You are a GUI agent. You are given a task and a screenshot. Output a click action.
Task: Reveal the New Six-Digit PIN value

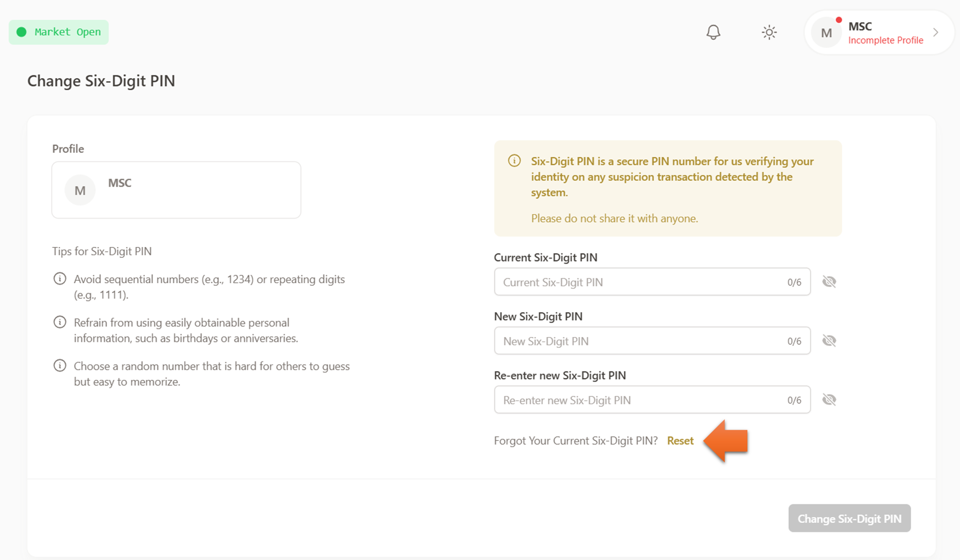[x=829, y=341]
